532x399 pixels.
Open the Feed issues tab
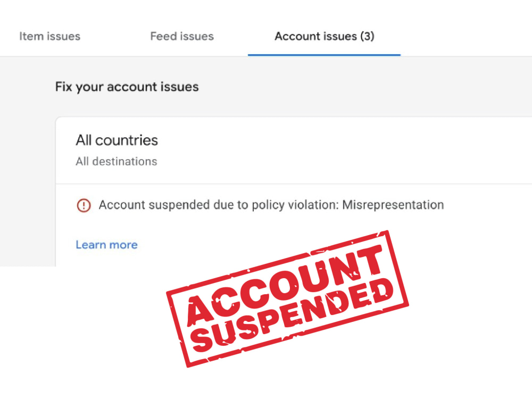point(182,36)
